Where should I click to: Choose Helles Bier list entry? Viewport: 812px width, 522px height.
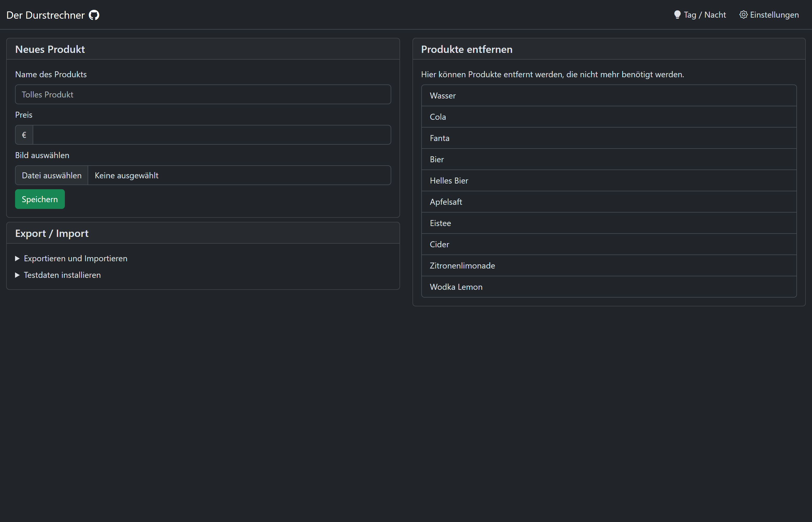(x=609, y=181)
